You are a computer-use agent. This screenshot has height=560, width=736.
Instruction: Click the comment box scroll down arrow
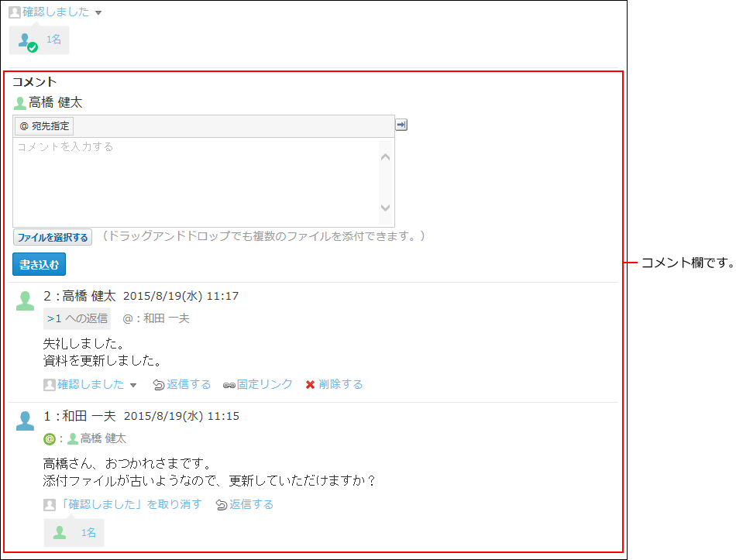click(x=385, y=208)
